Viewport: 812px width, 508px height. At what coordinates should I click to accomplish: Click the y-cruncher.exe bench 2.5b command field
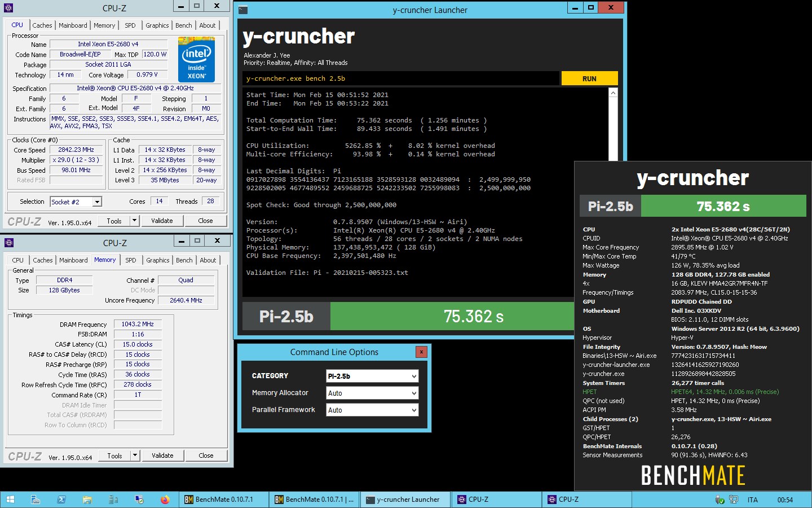pyautogui.click(x=401, y=78)
